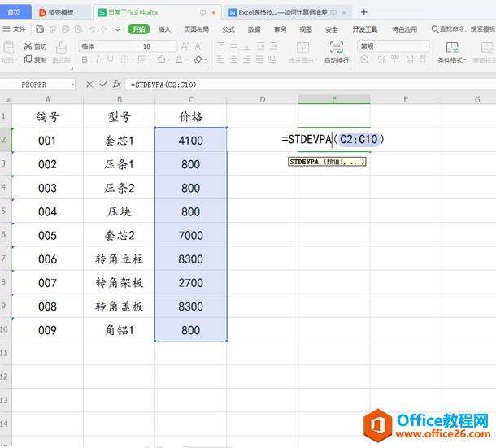Screen dimensions: 496x448
Task: Click the Print Preview icon in quick access toolbar
Action: 78,29
